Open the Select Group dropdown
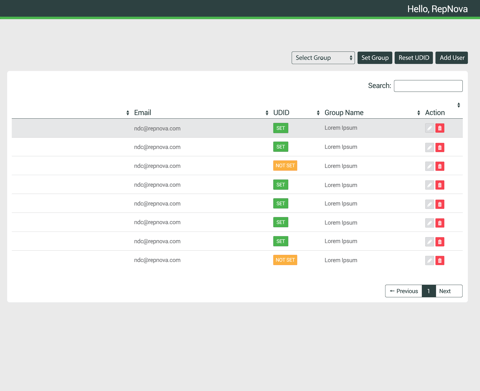This screenshot has height=391, width=480. click(323, 58)
